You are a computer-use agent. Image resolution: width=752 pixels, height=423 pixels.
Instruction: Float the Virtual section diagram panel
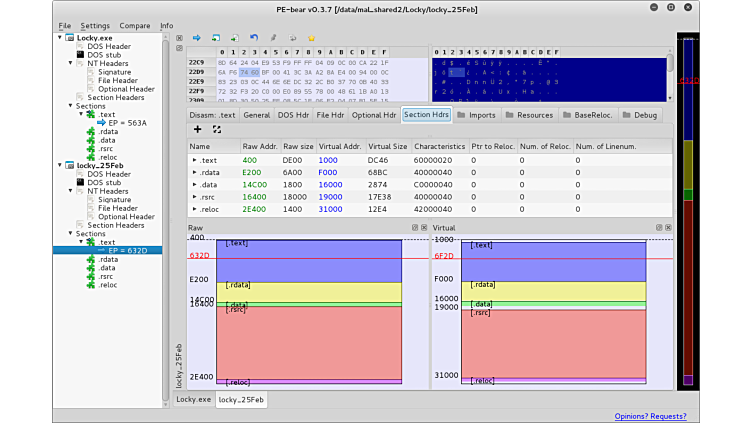click(659, 228)
